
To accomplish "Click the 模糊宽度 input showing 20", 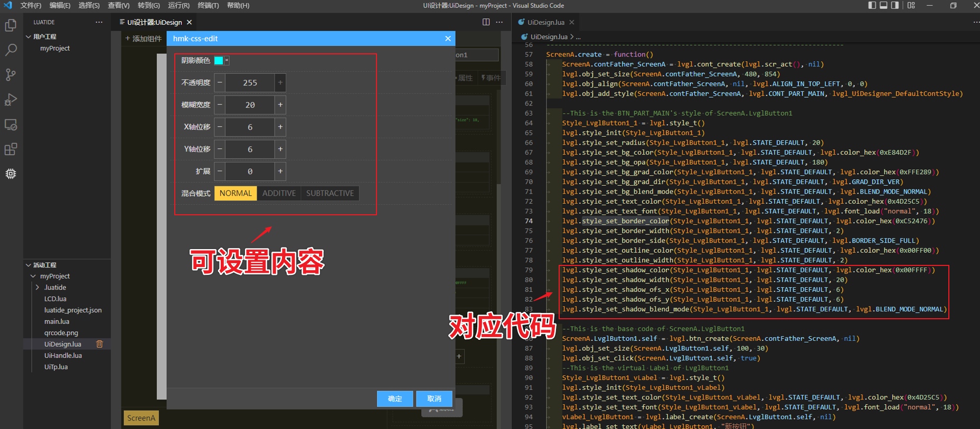I will coord(250,105).
